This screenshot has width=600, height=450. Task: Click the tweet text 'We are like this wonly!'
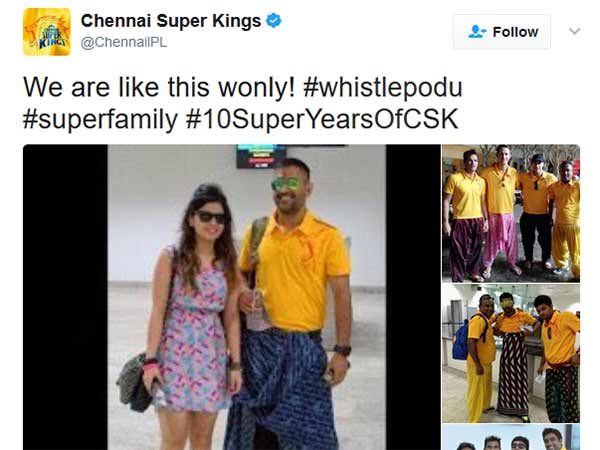159,88
